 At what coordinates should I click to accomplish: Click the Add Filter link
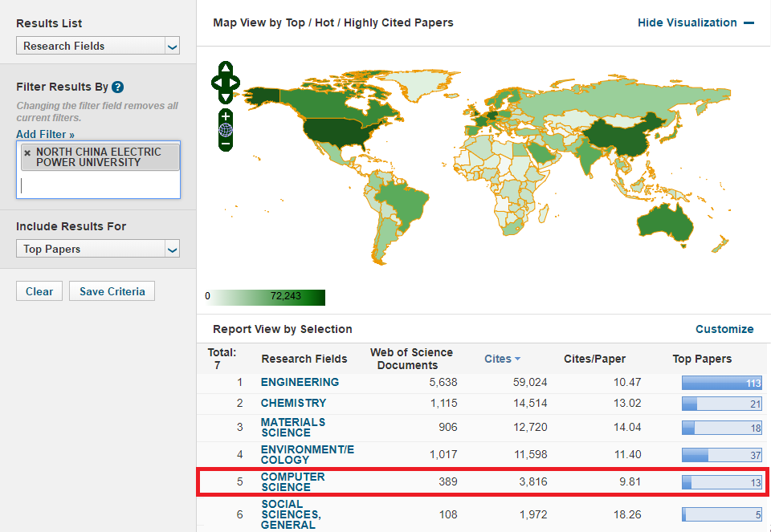tap(45, 135)
